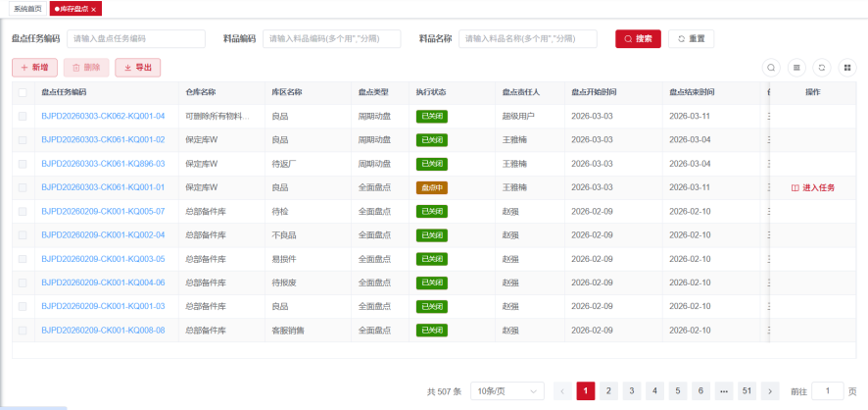Open the 10条/页 page size dropdown
Image resolution: width=868 pixels, height=410 pixels.
coord(507,391)
